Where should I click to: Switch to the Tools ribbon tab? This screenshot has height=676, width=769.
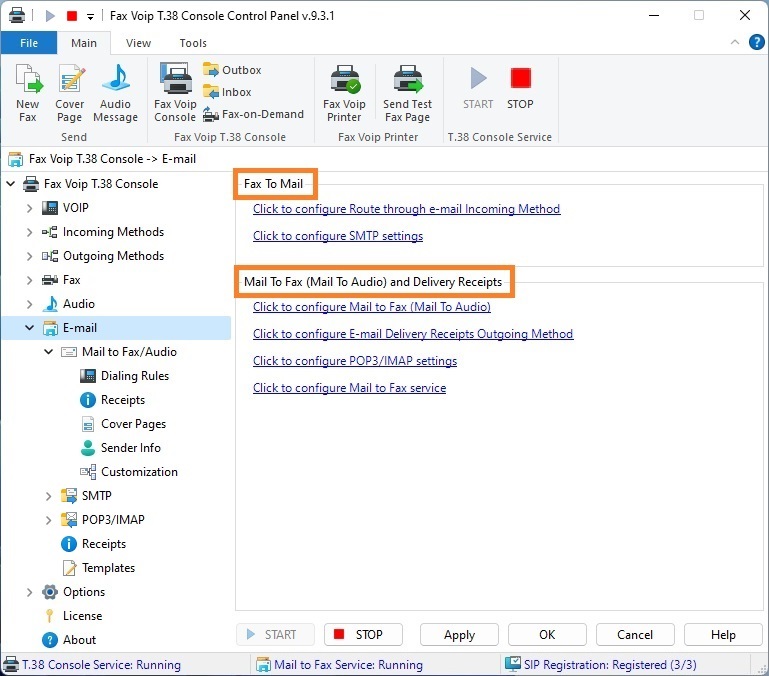(x=193, y=43)
